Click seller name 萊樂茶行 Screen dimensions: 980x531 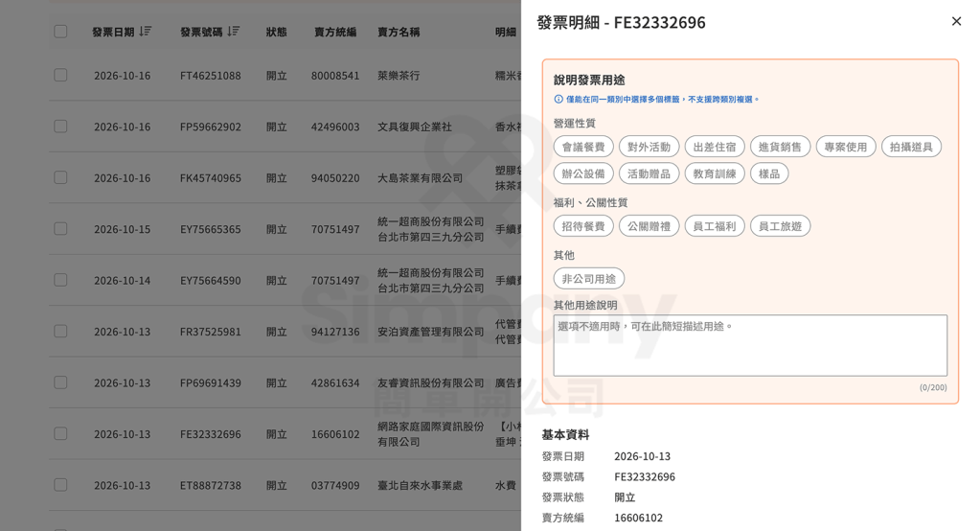(399, 76)
